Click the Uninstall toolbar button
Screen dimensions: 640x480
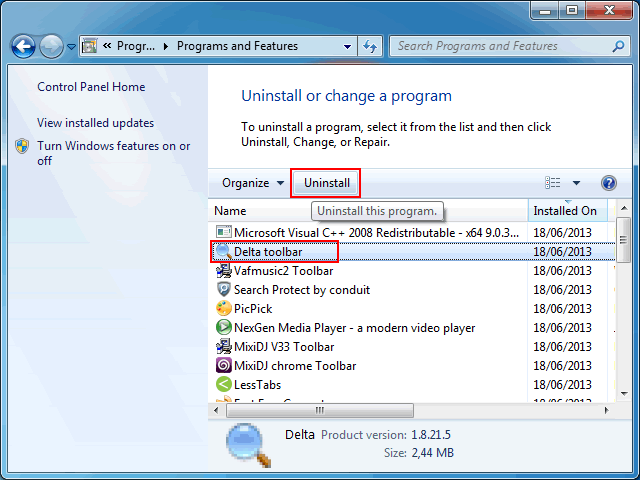click(327, 183)
